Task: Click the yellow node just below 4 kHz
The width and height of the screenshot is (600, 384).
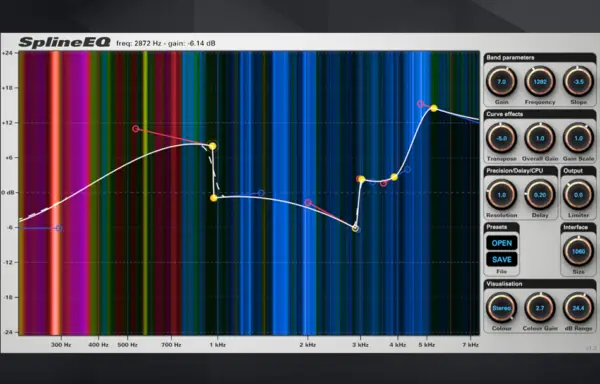Action: [394, 177]
